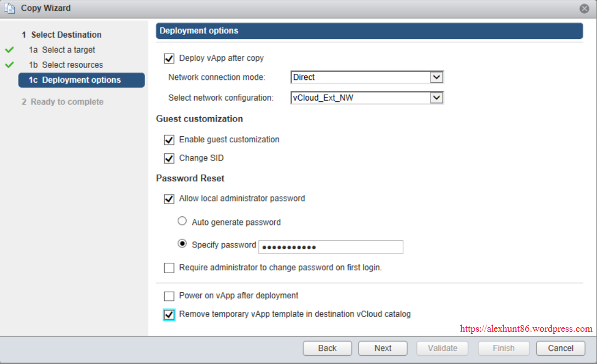Close the Copy Wizard dialog
Viewport: 597px width, 364px height.
pos(584,9)
